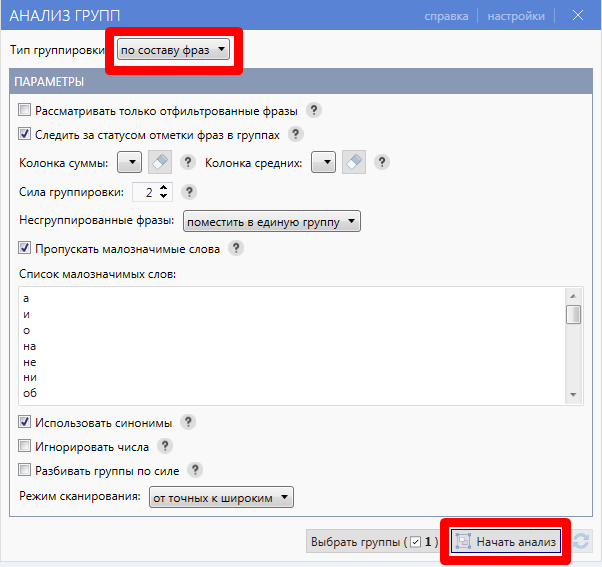The image size is (602, 567).
Task: Open the справка link in title bar
Action: click(446, 16)
